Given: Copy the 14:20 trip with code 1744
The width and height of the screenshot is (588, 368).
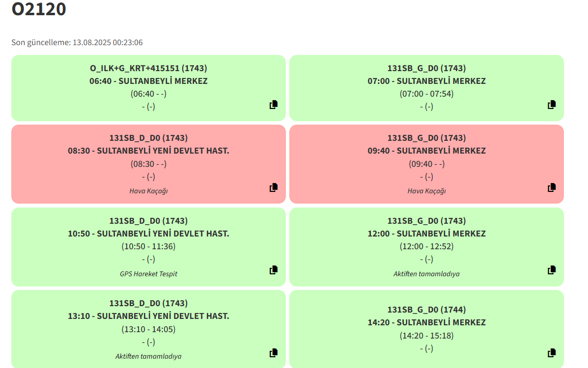Looking at the screenshot, I should pos(552,353).
